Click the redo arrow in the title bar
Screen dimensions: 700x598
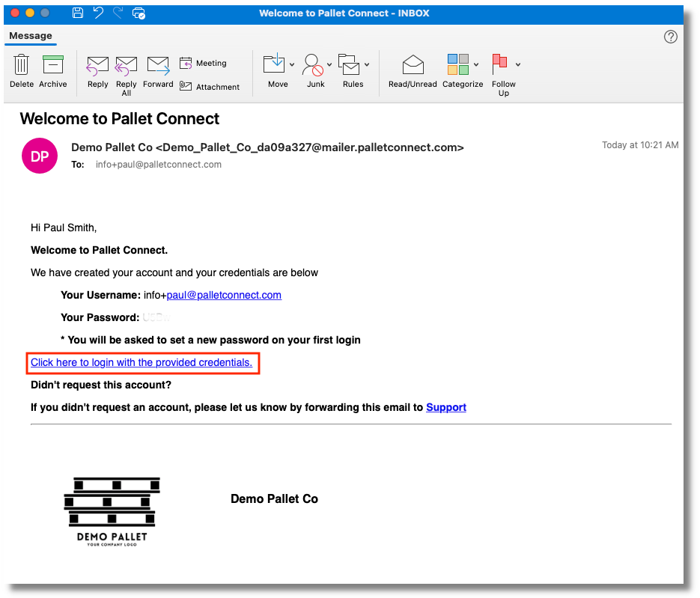click(x=118, y=13)
